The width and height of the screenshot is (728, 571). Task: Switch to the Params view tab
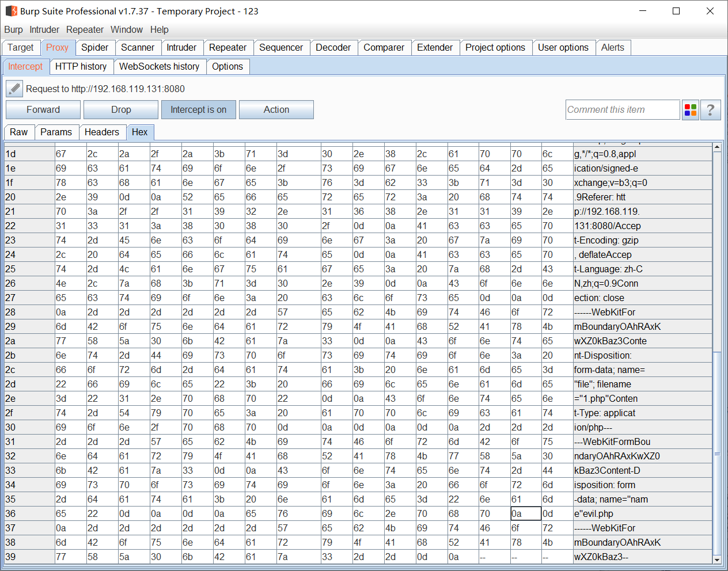click(56, 132)
